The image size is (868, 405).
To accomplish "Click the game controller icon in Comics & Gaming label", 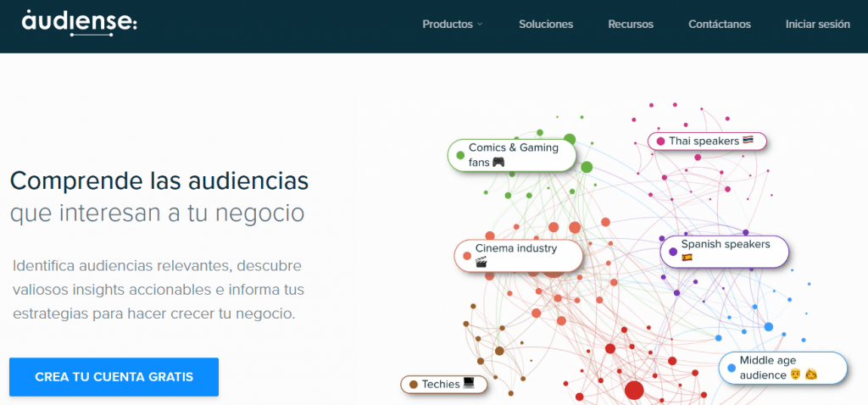I will [x=498, y=162].
